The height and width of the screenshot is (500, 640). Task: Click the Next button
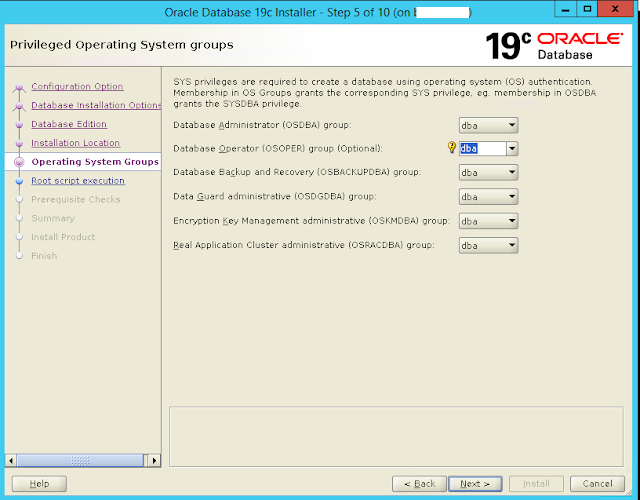475,484
